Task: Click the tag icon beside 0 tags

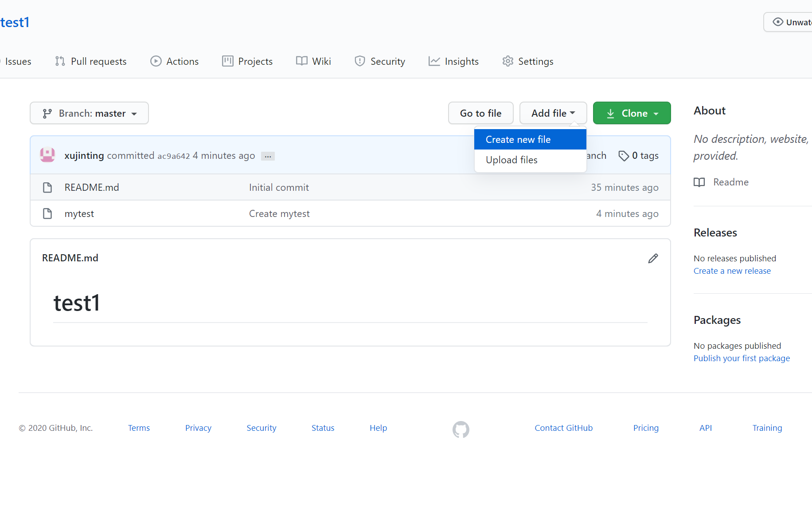Action: pyautogui.click(x=624, y=156)
